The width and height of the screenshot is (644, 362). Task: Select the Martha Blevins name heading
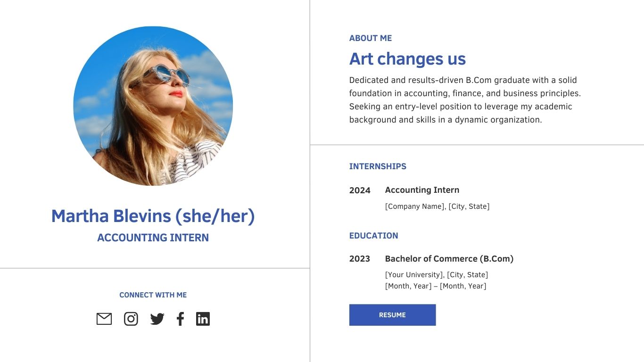click(x=153, y=216)
